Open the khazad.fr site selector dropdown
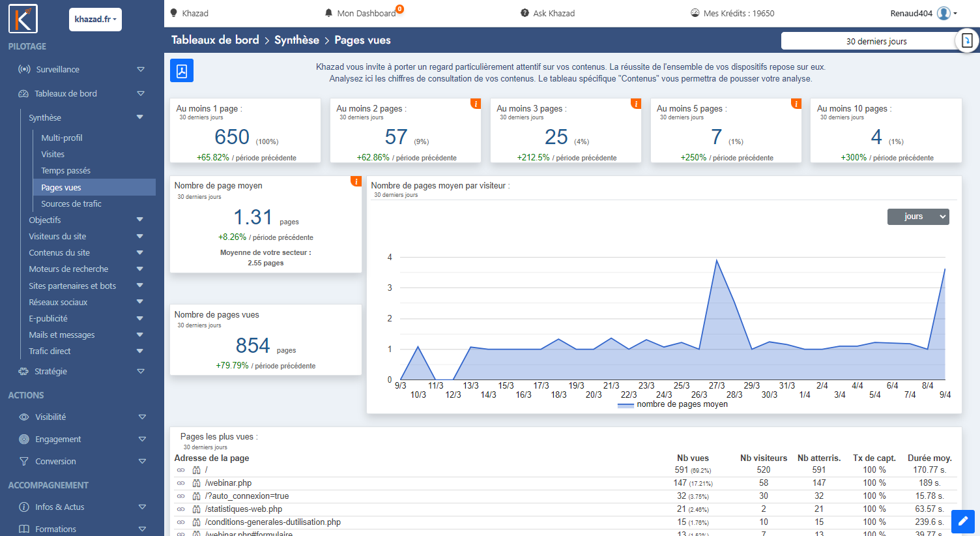 [x=95, y=20]
